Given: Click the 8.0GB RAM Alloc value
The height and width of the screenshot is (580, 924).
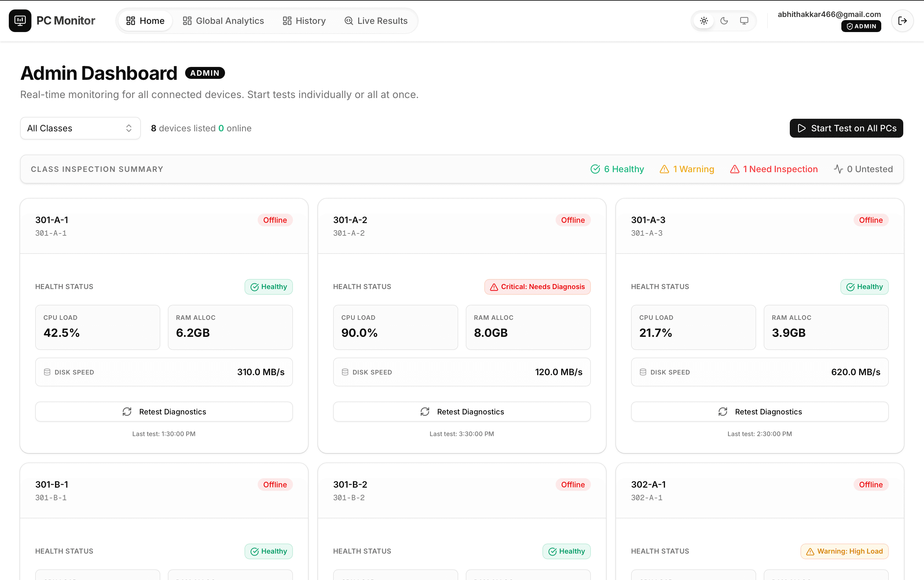Looking at the screenshot, I should click(491, 333).
